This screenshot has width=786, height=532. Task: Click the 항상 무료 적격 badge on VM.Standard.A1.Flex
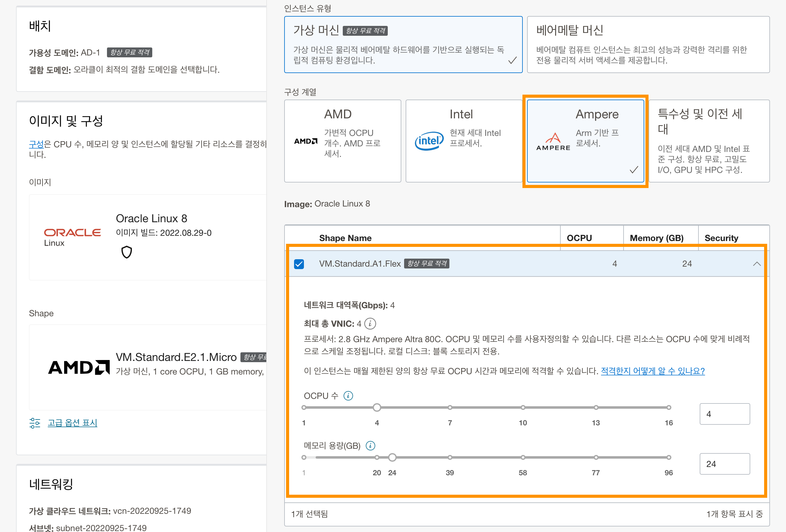(x=427, y=264)
